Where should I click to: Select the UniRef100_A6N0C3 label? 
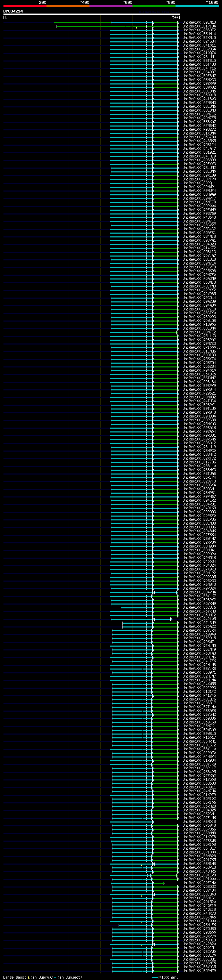tap(199, 80)
